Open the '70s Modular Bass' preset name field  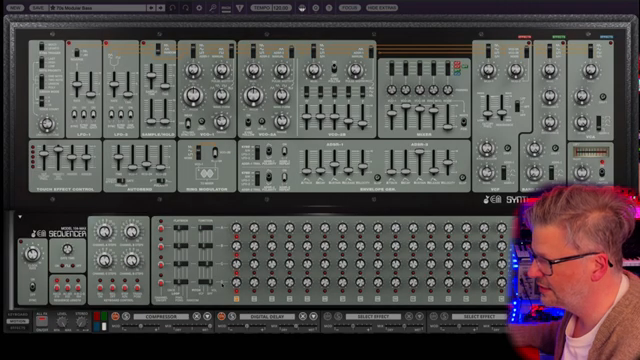(x=97, y=8)
